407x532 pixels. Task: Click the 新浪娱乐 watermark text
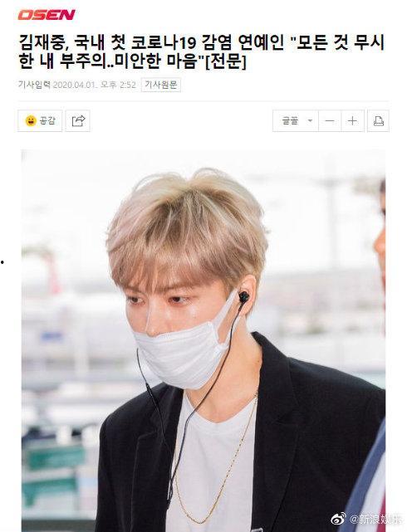tap(370, 519)
